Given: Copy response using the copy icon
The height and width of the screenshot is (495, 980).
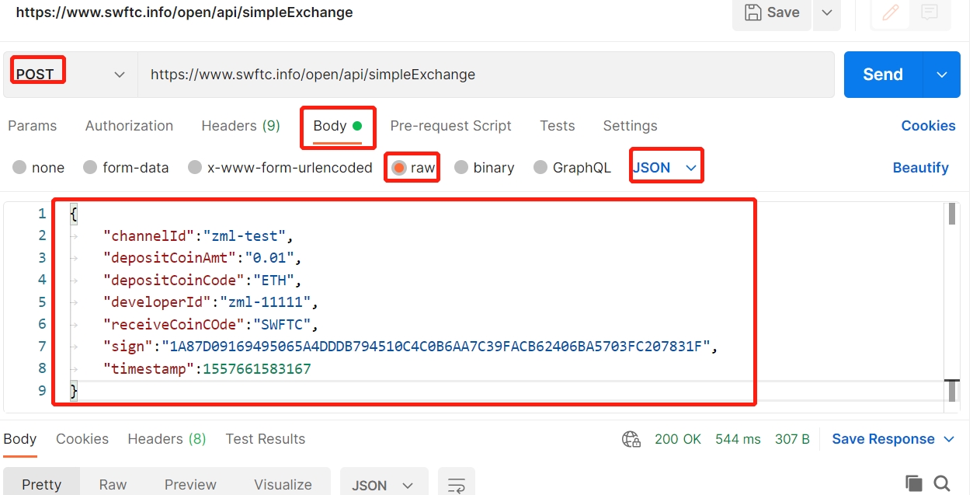Looking at the screenshot, I should point(914,483).
